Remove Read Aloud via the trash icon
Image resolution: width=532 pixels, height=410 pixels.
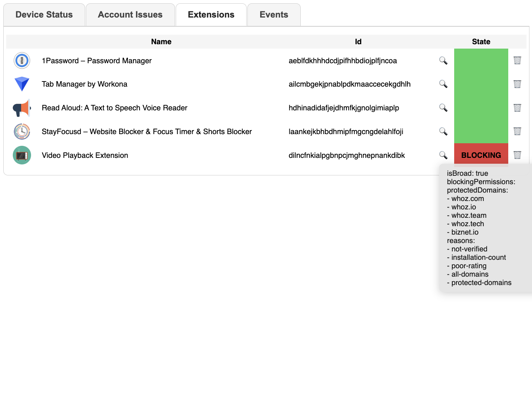[517, 108]
